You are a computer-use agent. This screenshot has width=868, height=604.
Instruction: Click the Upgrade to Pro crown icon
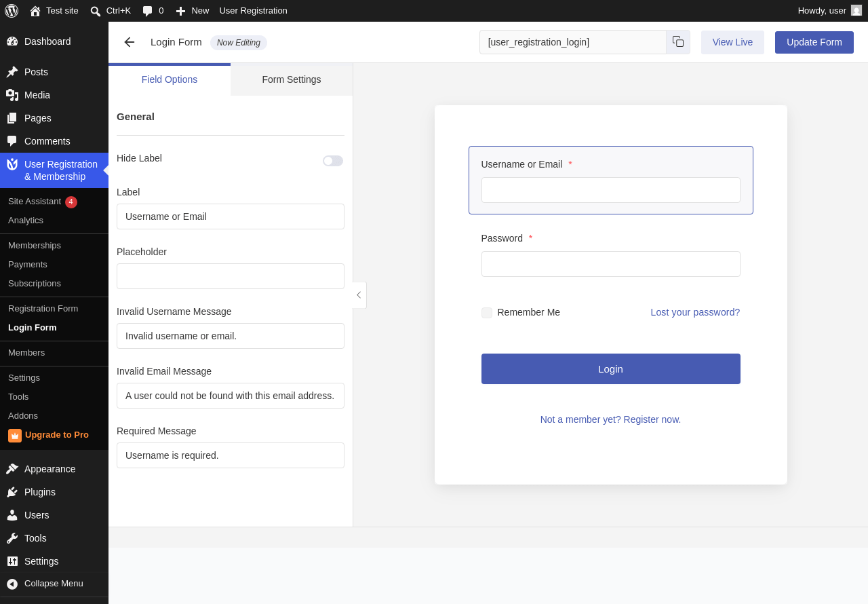[15, 436]
